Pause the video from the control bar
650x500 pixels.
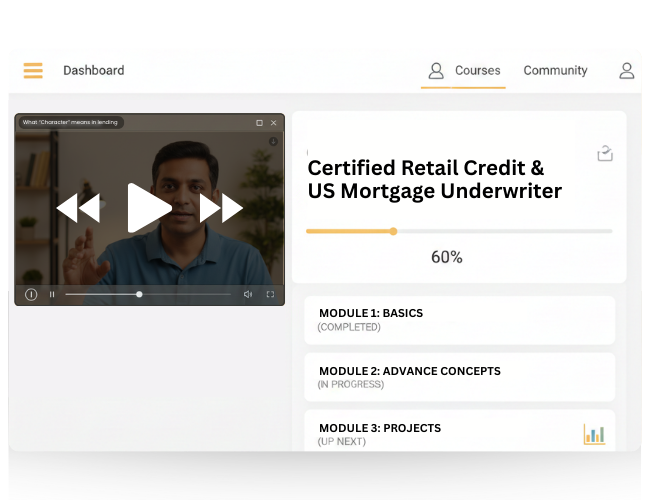pos(52,295)
